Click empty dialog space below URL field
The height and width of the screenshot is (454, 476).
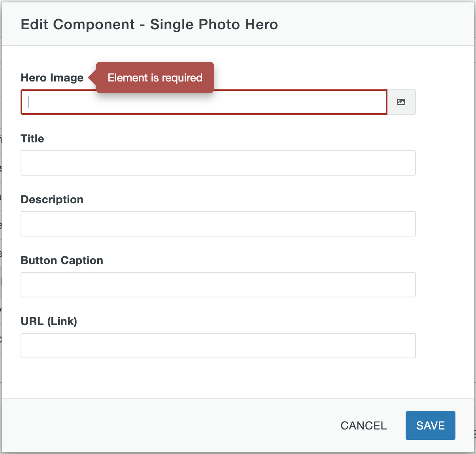pos(218,378)
